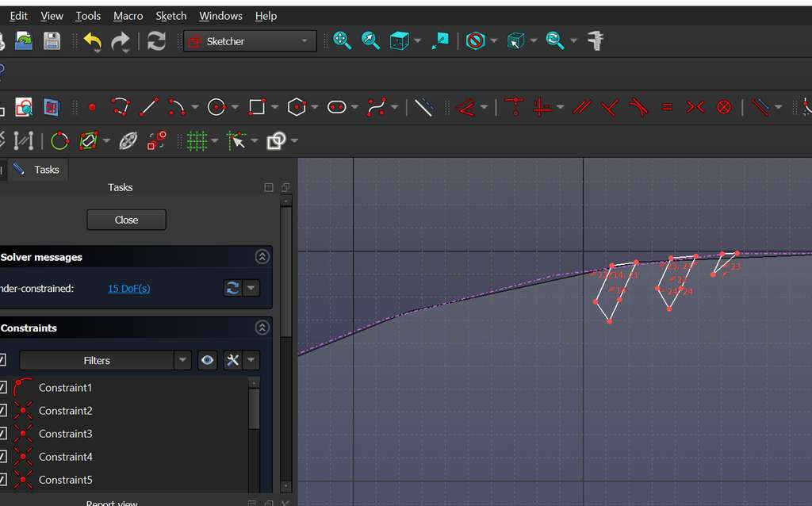The width and height of the screenshot is (812, 506).
Task: Toggle construction geometry mode
Action: coord(423,107)
